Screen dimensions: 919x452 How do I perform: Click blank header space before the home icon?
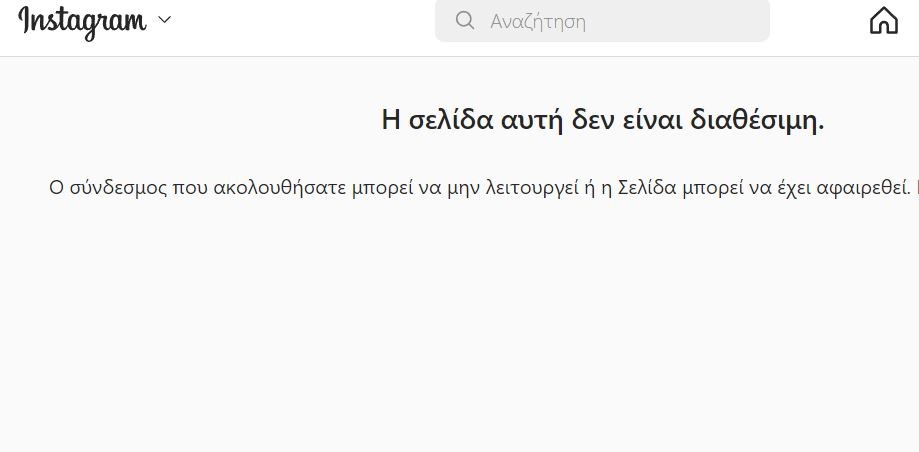click(x=819, y=23)
